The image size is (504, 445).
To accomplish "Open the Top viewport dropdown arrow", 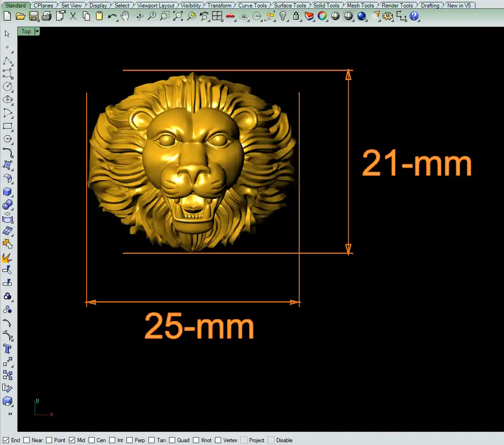I will click(x=37, y=31).
